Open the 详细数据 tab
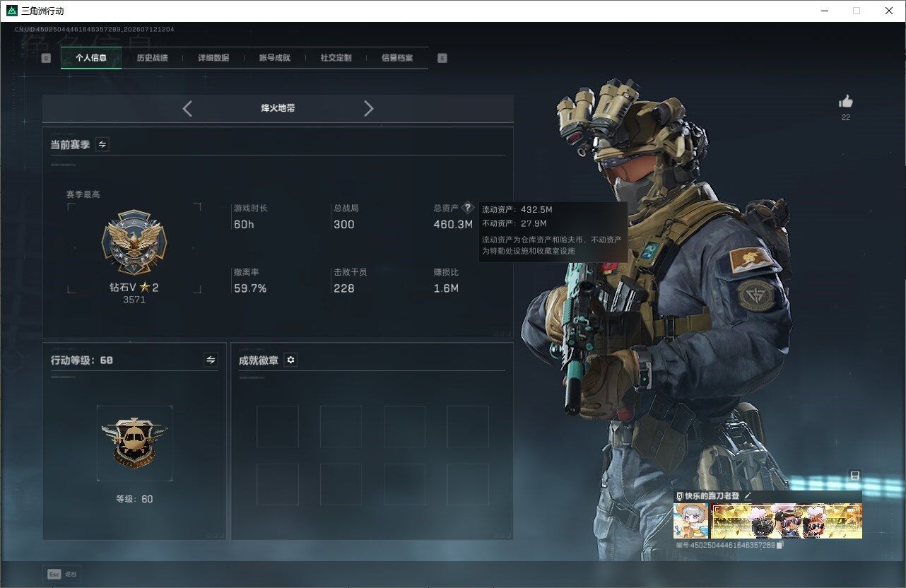 [213, 58]
